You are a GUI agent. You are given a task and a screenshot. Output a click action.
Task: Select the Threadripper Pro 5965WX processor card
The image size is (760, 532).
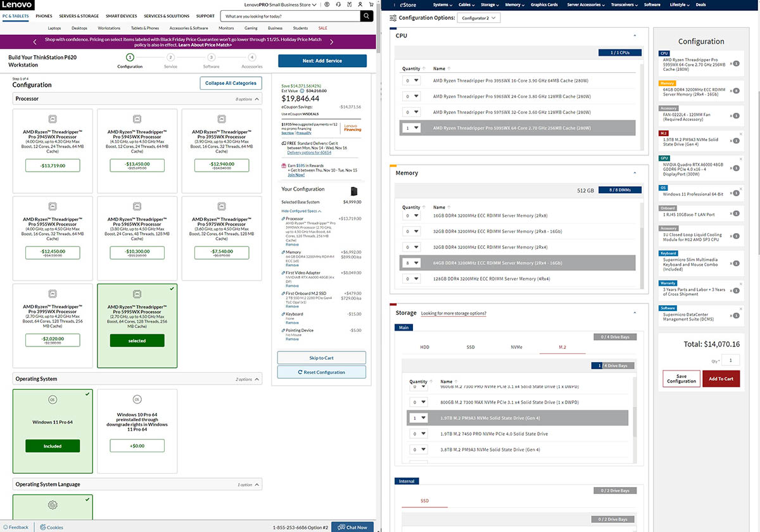pyautogui.click(x=137, y=238)
